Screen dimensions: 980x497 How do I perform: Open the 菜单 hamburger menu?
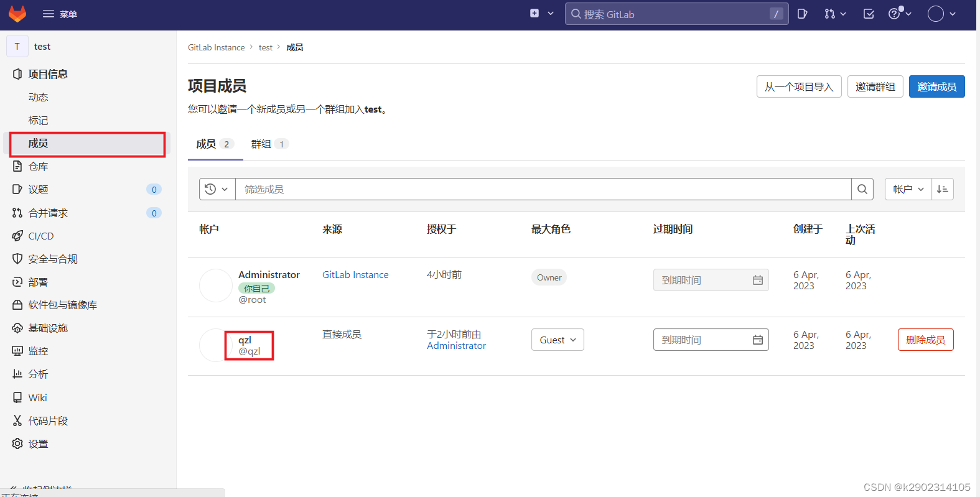point(59,14)
